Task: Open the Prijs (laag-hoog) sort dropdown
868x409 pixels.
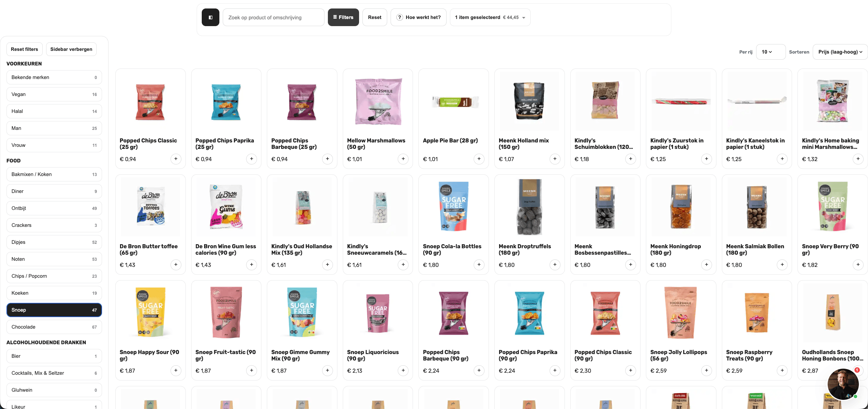Action: pos(840,52)
